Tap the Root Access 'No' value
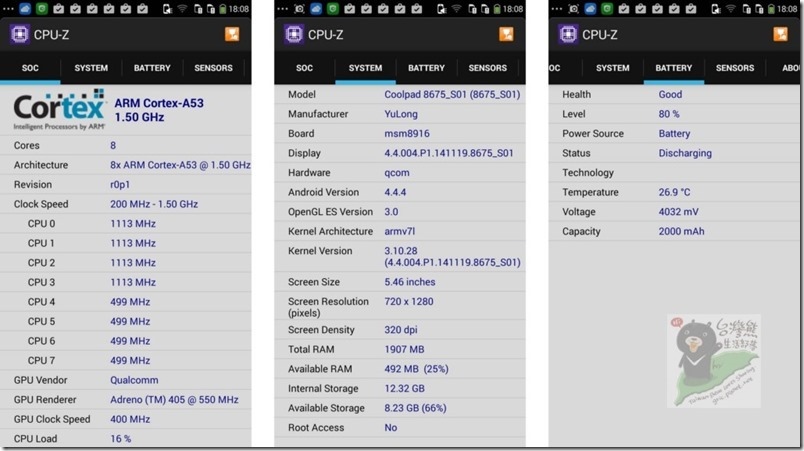 pos(391,427)
